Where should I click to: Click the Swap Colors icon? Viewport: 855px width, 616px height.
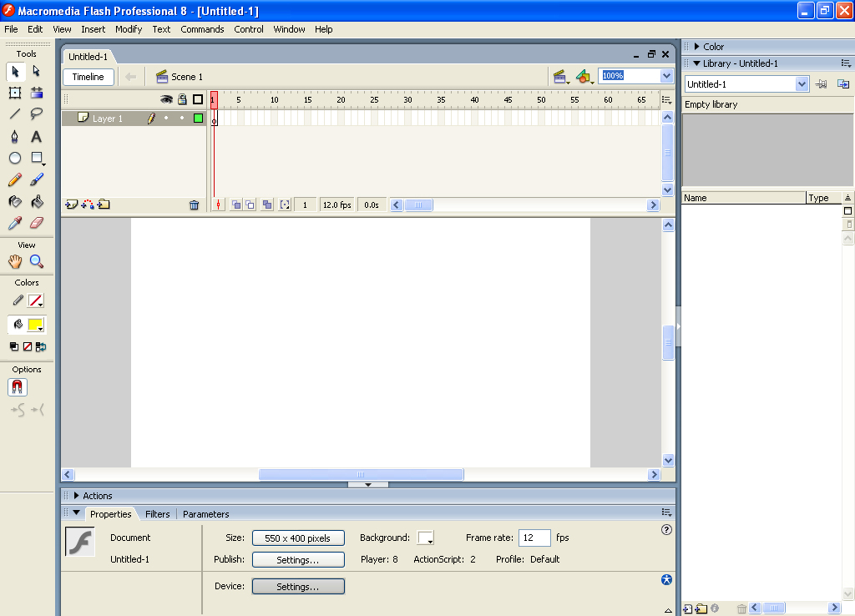(x=41, y=346)
